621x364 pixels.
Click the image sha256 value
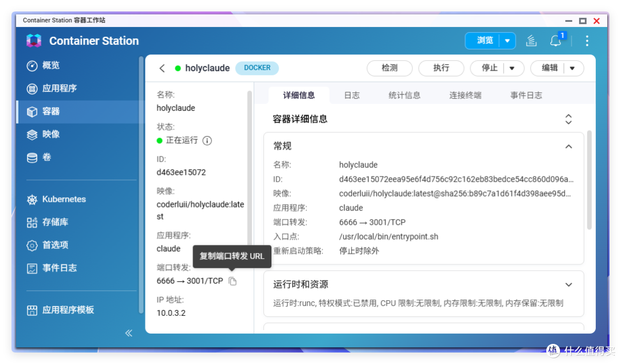click(455, 194)
